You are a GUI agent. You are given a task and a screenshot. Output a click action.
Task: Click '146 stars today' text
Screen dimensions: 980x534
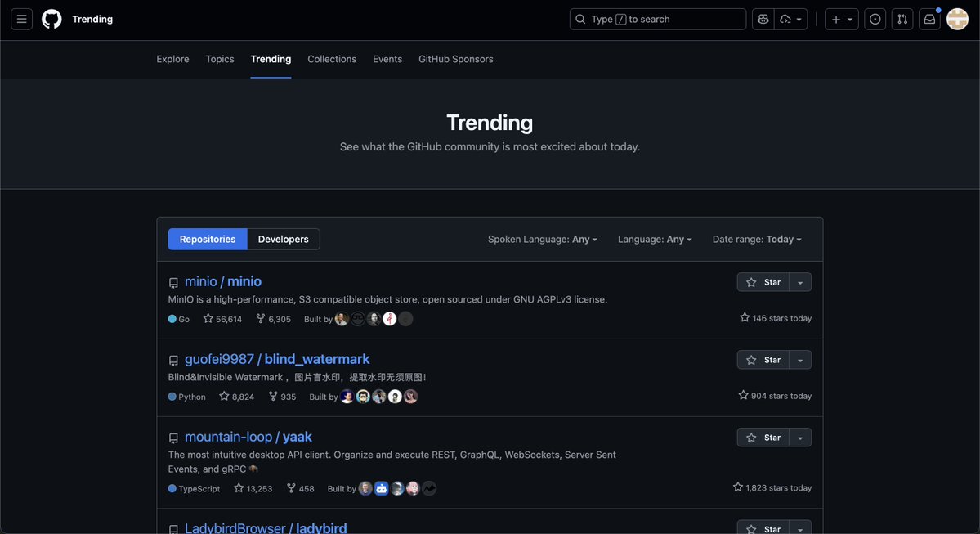[782, 318]
